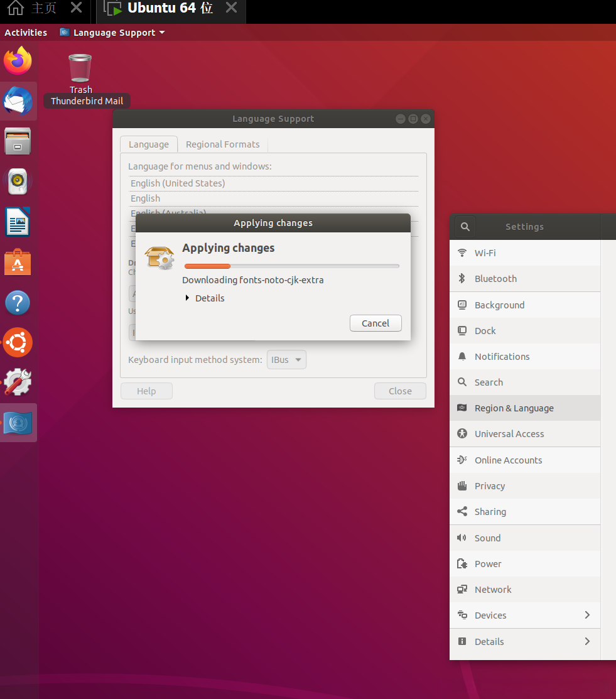Open Ubuntu Software orange bag icon

[x=18, y=262]
